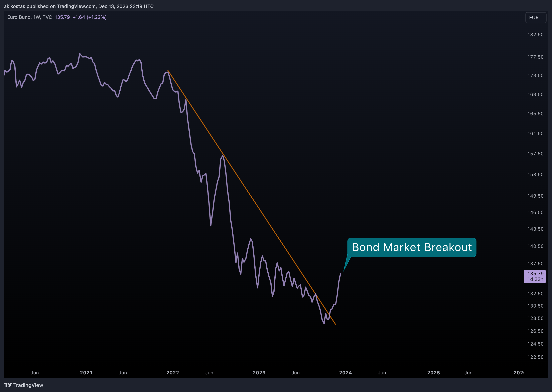
Task: Open the TradingView wordmark link
Action: click(28, 385)
